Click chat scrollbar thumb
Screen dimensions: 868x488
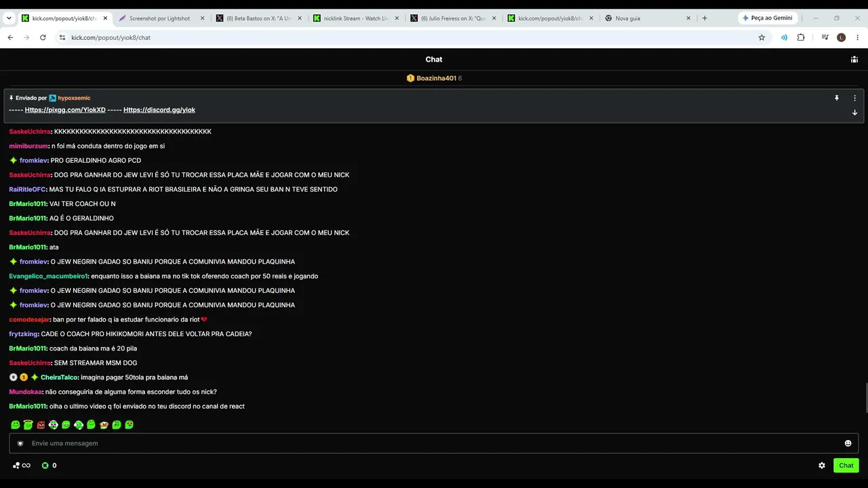865,397
